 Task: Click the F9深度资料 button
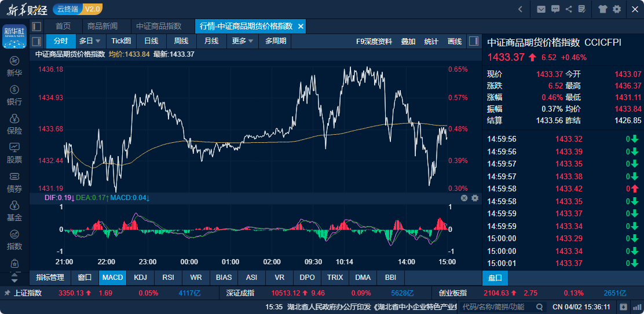point(374,41)
